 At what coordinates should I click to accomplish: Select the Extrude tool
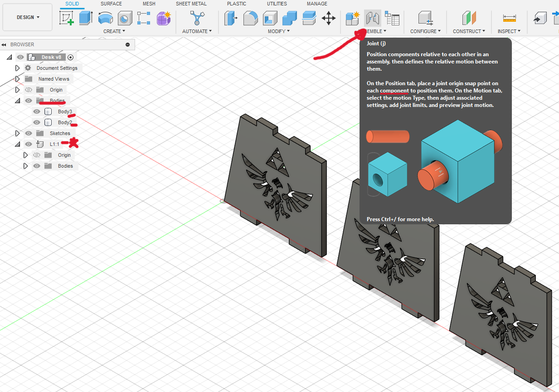(x=86, y=18)
